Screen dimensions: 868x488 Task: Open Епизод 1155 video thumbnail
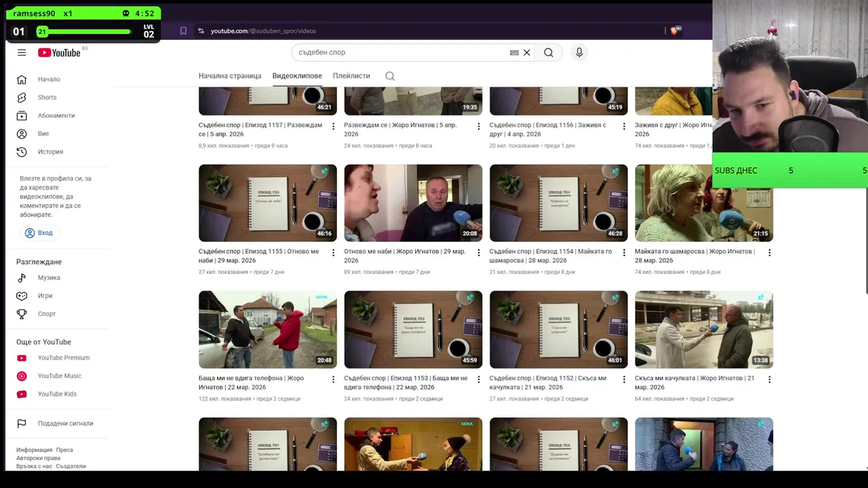(268, 203)
